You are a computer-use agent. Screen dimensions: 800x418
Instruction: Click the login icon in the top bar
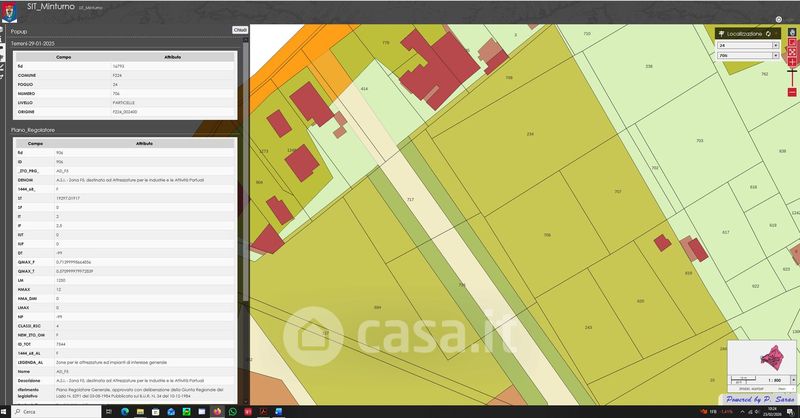[778, 19]
